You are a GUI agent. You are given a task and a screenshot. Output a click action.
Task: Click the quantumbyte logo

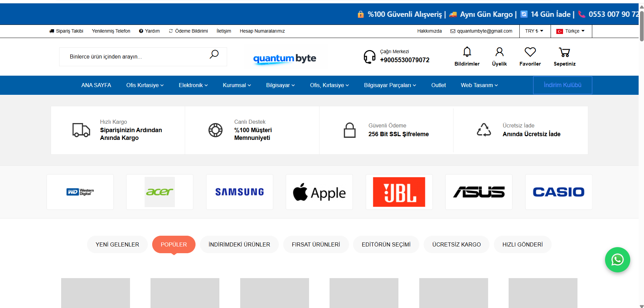tap(285, 59)
